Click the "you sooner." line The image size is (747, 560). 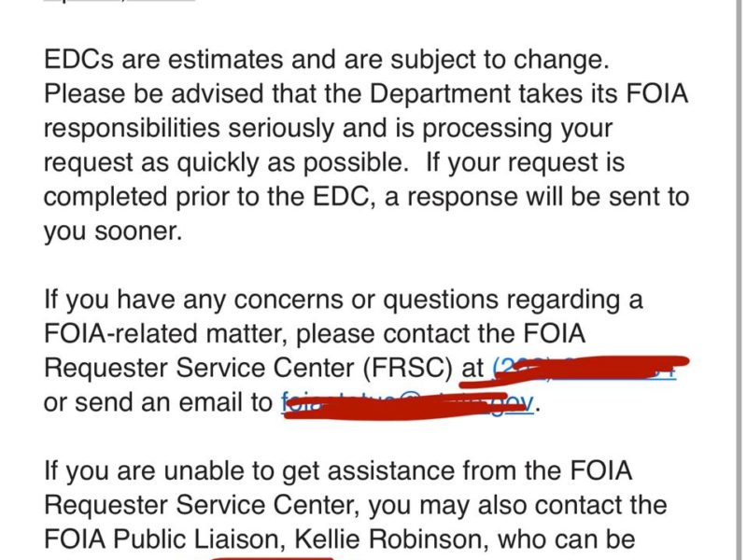point(111,231)
